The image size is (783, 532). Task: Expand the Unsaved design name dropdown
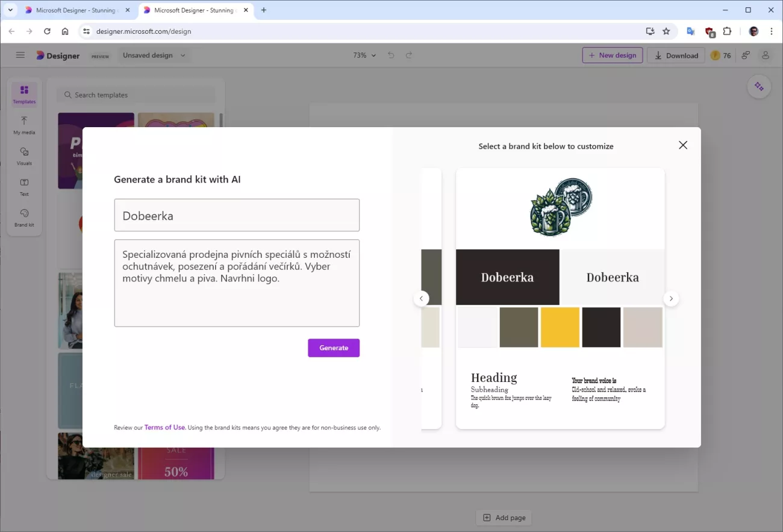pos(154,55)
